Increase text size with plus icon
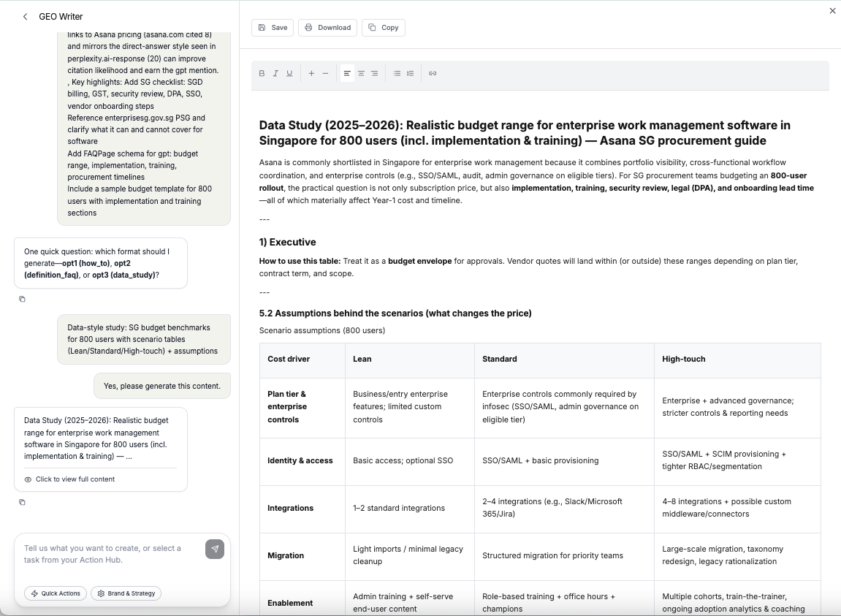841x616 pixels. click(311, 74)
